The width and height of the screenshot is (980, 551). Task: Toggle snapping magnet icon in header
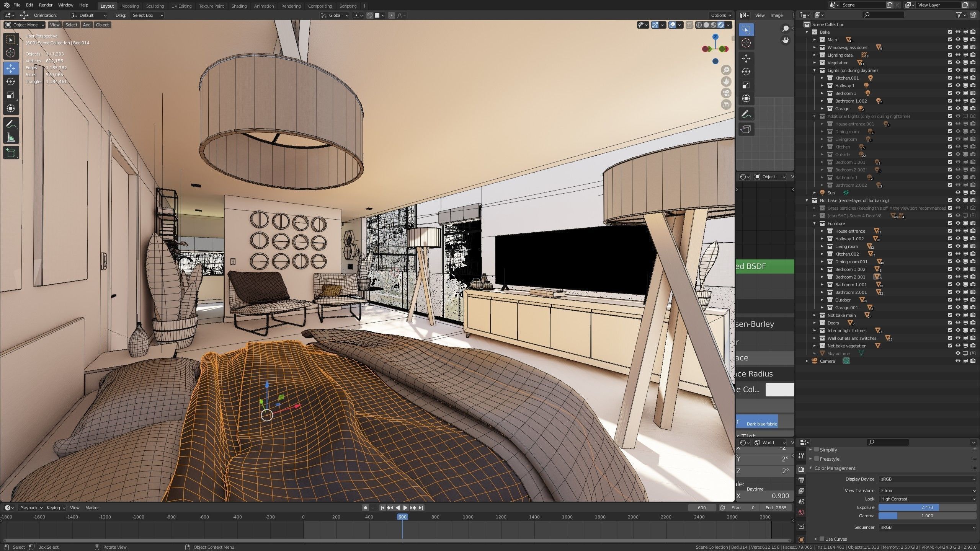tap(370, 15)
